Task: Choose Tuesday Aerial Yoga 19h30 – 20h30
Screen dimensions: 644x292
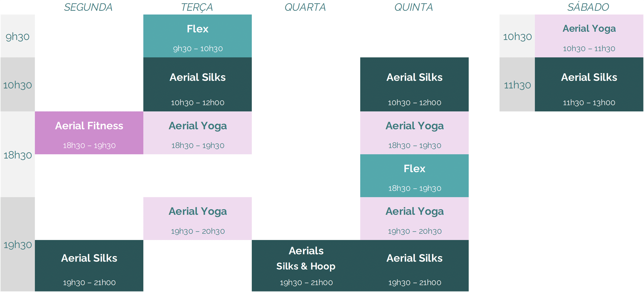Action: pos(197,219)
